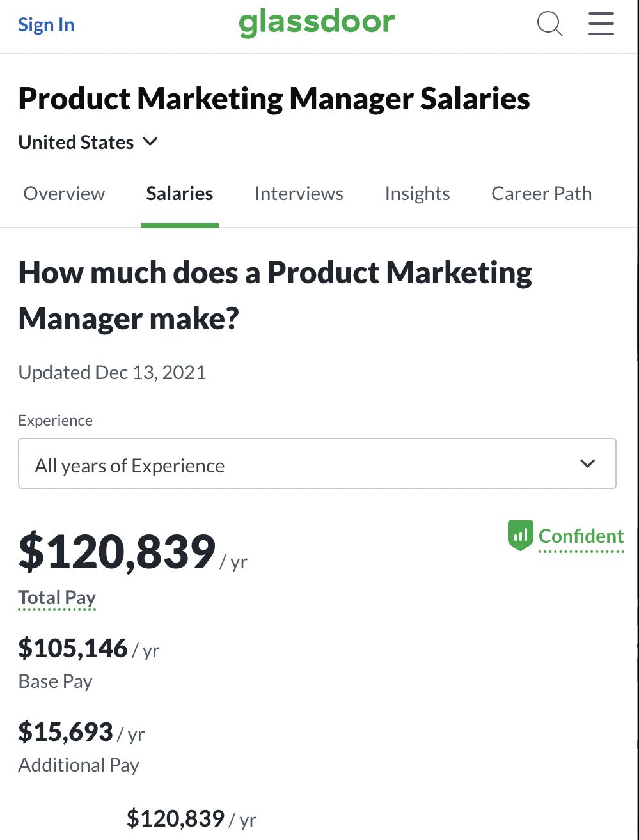Viewport: 639px width, 840px height.
Task: Switch to the Overview tab
Action: pos(64,194)
